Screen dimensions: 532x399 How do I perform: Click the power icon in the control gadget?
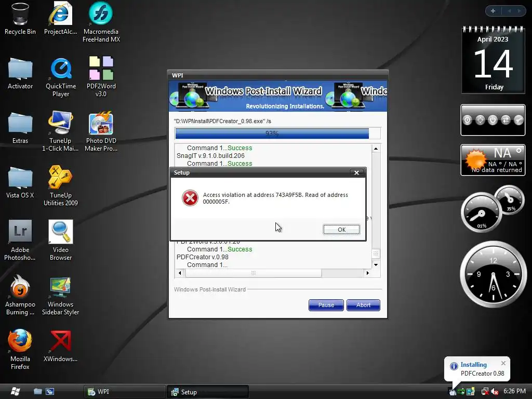[493, 120]
